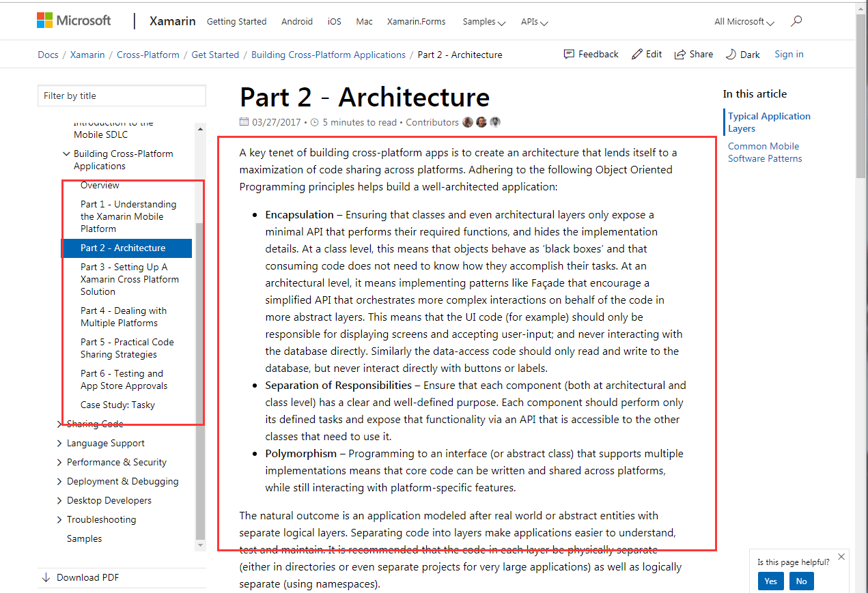Go to Get Started breadcrumb
This screenshot has width=868, height=593.
215,55
